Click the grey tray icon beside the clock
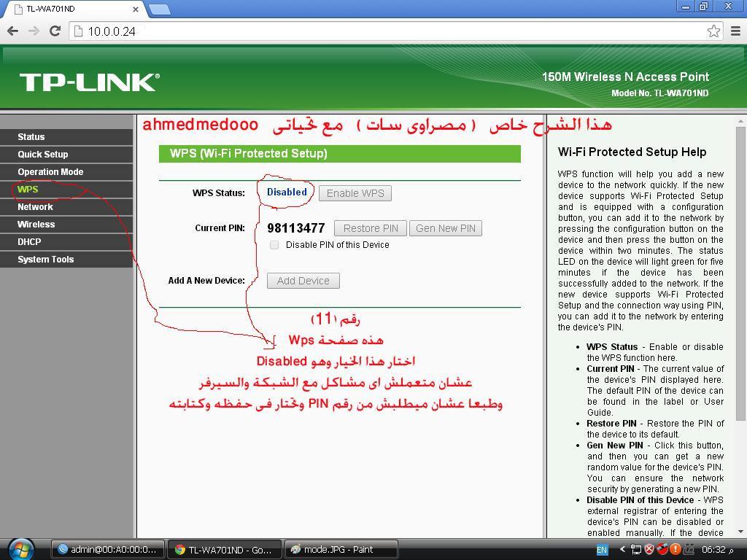The width and height of the screenshot is (747, 560). tap(689, 550)
